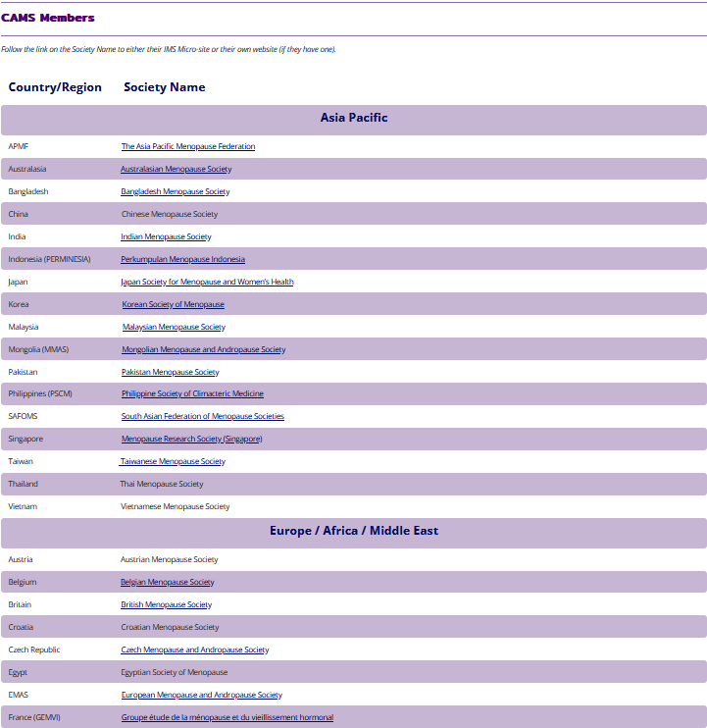Open Groupe étude de la ménopause link
The image size is (707, 728).
[x=227, y=717]
